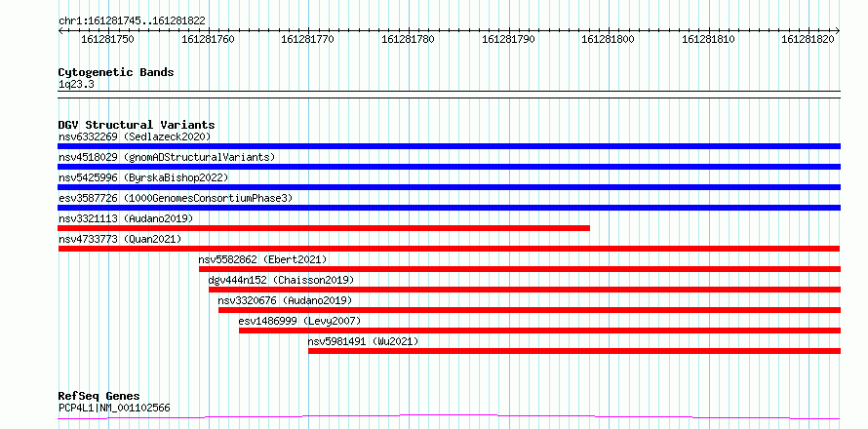Open variant nsv4518029 (gnomADStructuralVariants) label
Viewport: 868px width, 429px height.
click(x=167, y=157)
